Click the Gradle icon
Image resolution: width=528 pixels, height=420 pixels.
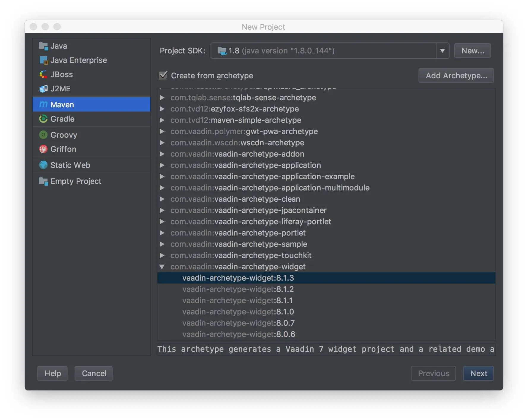coord(43,119)
